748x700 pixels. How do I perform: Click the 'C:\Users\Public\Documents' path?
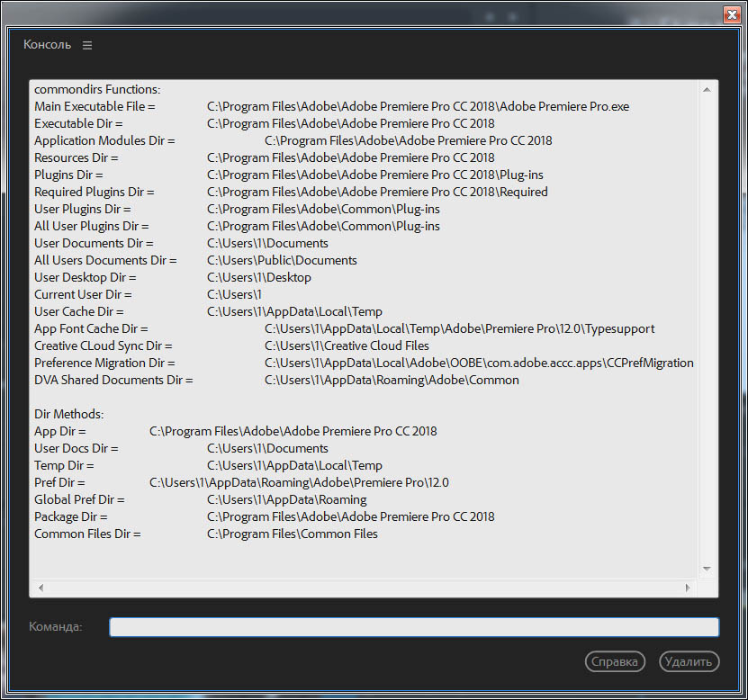[282, 260]
